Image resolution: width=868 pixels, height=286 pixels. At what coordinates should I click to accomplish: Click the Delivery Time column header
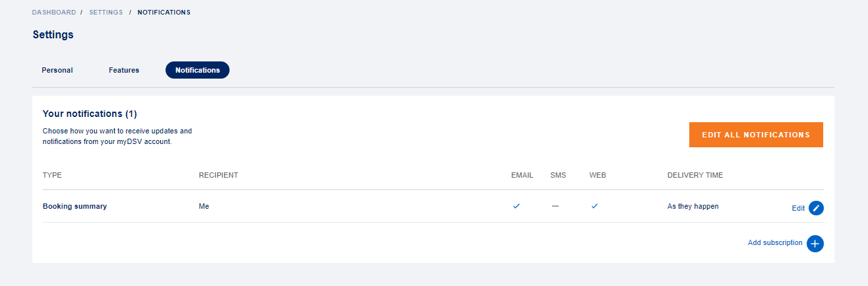695,175
